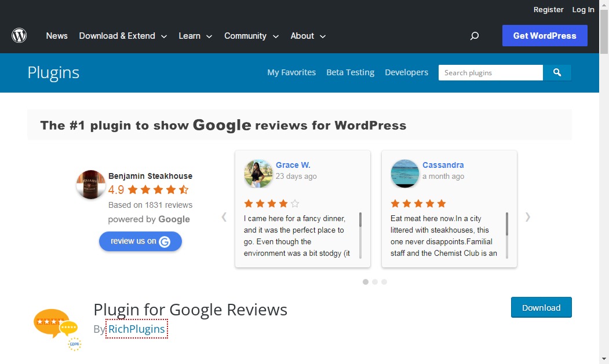
Task: Click the Plugin for Google Reviews title
Action: click(x=190, y=310)
